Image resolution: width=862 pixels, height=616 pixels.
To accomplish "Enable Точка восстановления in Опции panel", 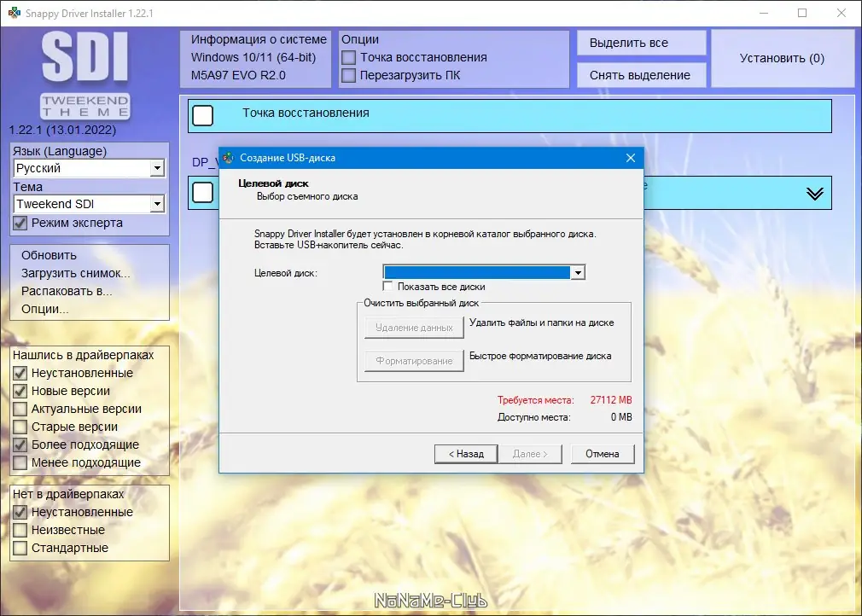I will [x=349, y=57].
